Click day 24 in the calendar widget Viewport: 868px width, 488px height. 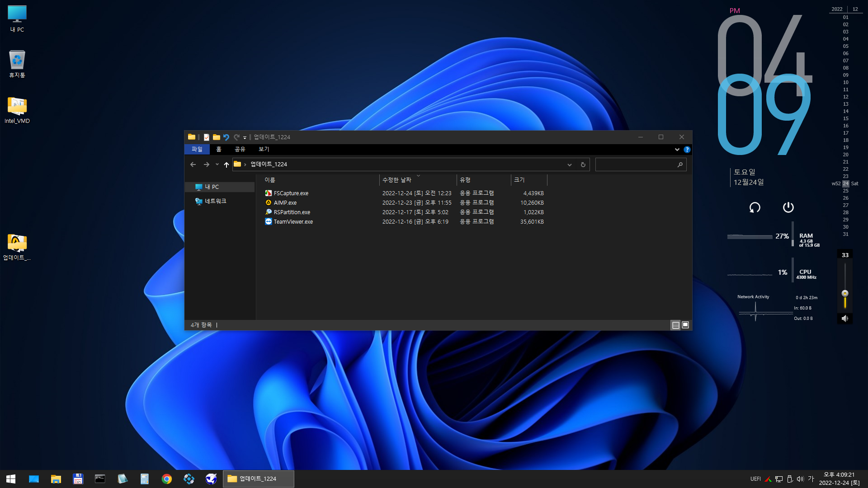845,184
